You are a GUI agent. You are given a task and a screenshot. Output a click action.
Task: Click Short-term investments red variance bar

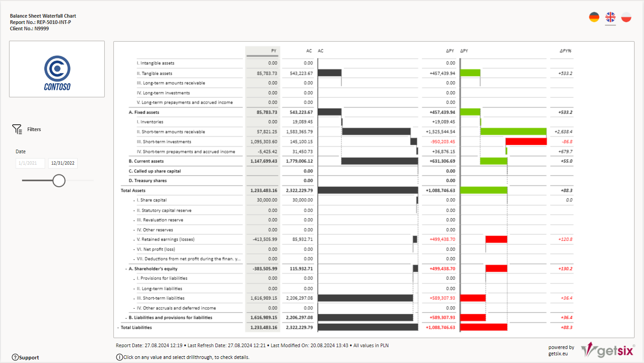tap(526, 141)
